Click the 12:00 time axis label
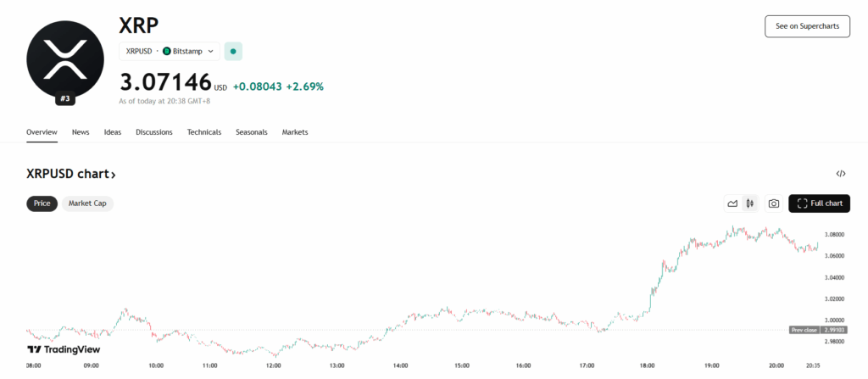868x379 pixels. click(274, 365)
